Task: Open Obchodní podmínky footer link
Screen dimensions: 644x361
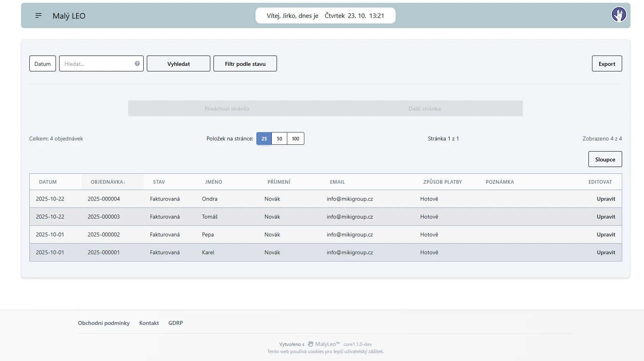Action: coord(104,323)
